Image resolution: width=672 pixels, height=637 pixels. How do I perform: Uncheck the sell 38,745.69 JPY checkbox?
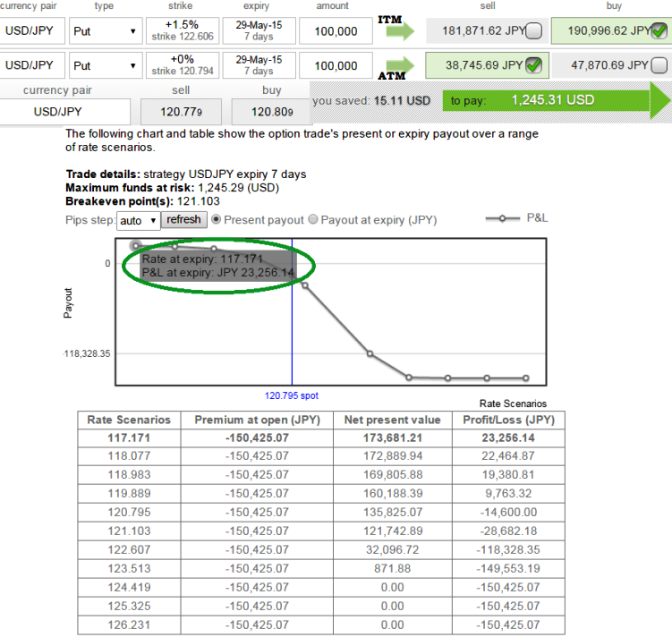pyautogui.click(x=533, y=65)
